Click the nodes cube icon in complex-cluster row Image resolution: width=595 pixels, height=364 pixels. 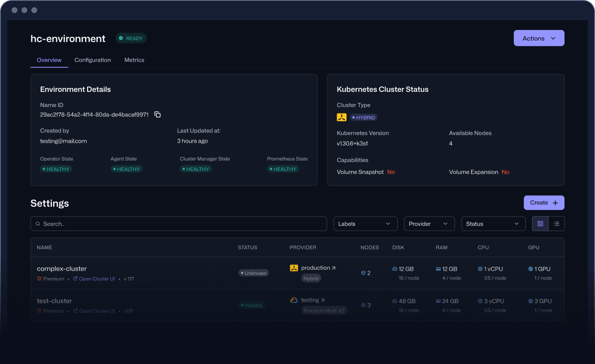click(x=363, y=273)
